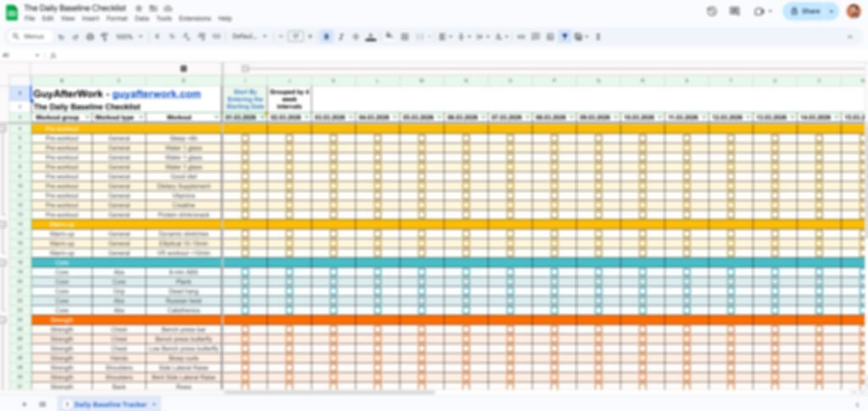
Task: Star the document title
Action: coord(139,7)
